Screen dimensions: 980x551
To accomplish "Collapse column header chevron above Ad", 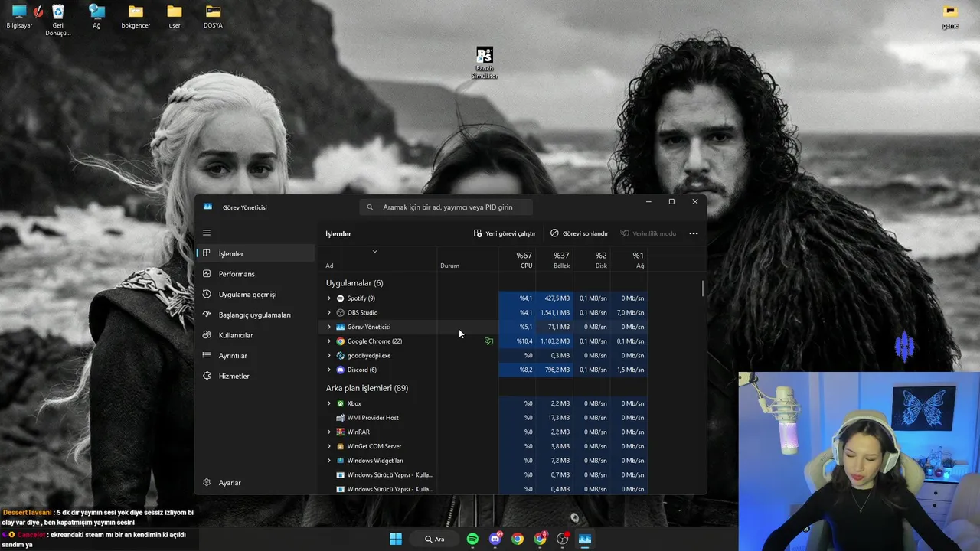I will point(374,252).
